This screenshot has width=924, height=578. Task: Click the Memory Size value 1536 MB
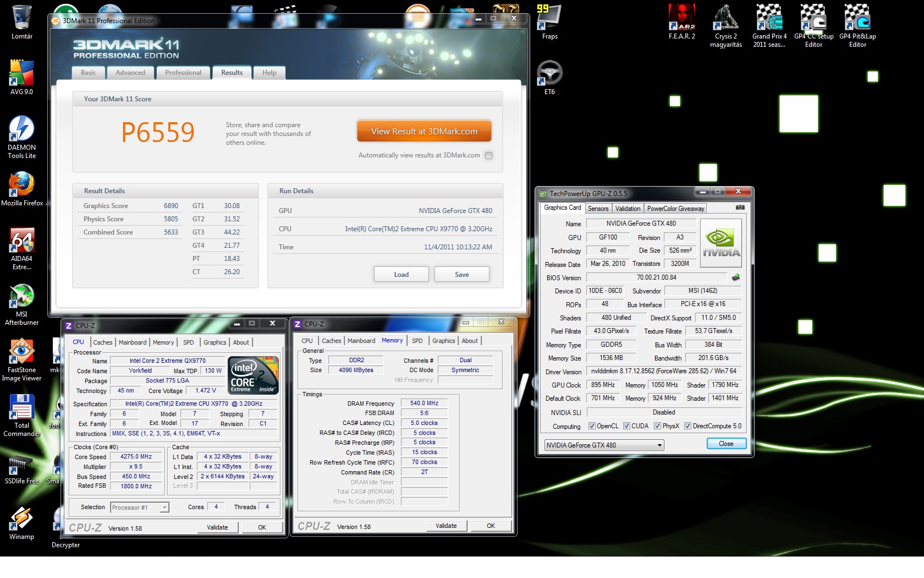click(611, 358)
